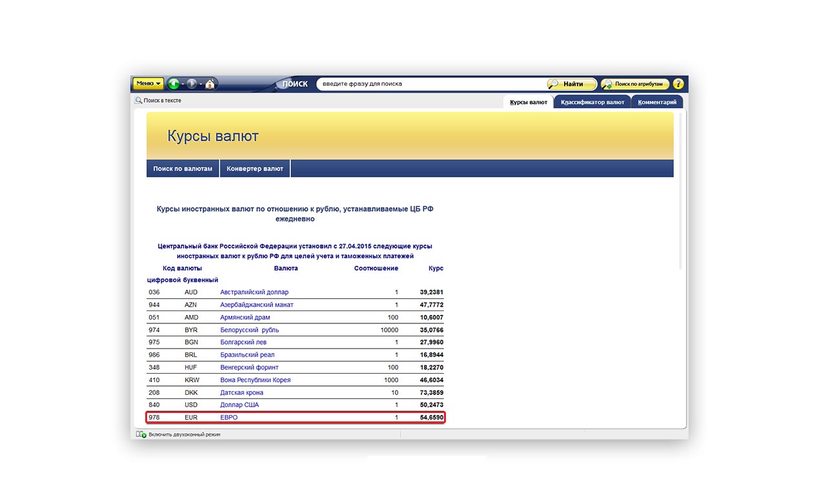The height and width of the screenshot is (504, 817).
Task: Select the digital code 036
Action: point(154,292)
